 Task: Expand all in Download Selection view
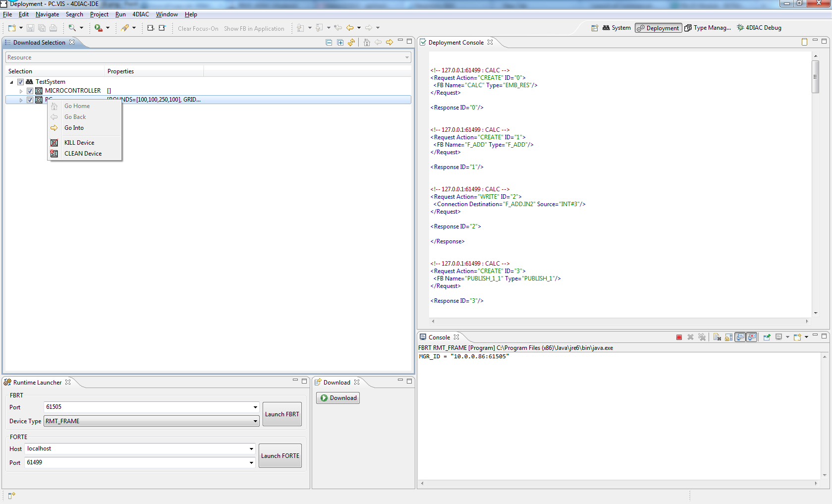(340, 43)
